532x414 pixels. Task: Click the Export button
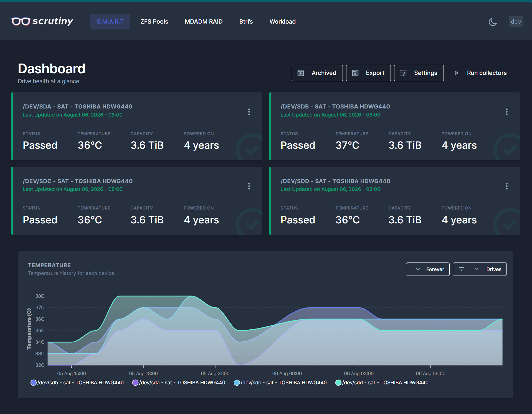click(368, 73)
